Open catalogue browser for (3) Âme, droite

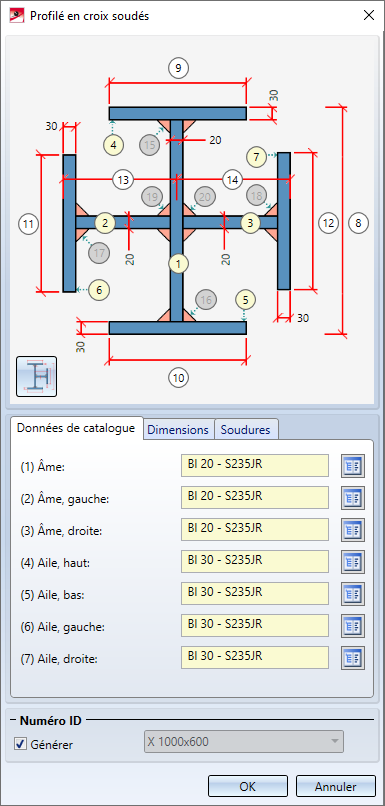[353, 529]
